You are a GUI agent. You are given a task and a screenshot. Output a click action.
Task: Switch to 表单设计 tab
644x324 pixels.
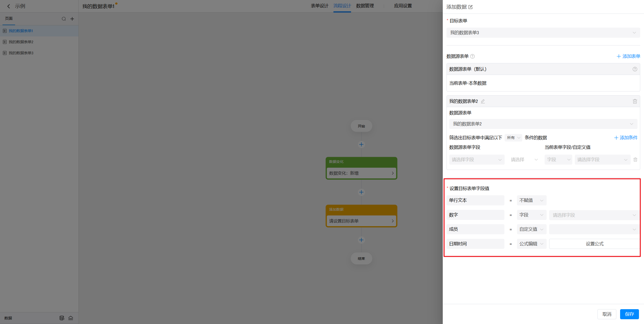click(x=319, y=6)
